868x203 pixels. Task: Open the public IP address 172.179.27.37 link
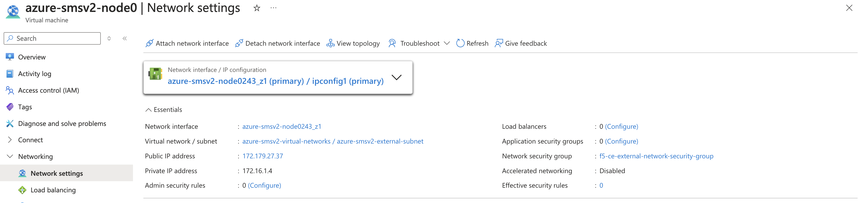pos(263,156)
